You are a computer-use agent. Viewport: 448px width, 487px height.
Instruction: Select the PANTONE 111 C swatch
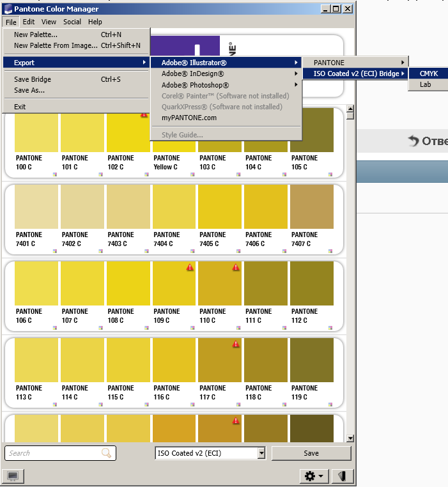click(266, 283)
